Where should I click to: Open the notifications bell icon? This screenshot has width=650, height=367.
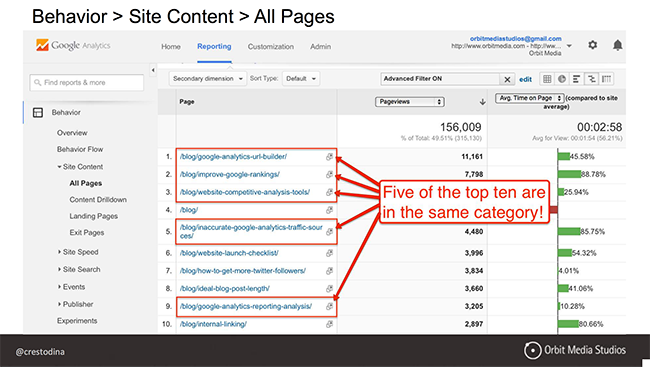(x=617, y=45)
